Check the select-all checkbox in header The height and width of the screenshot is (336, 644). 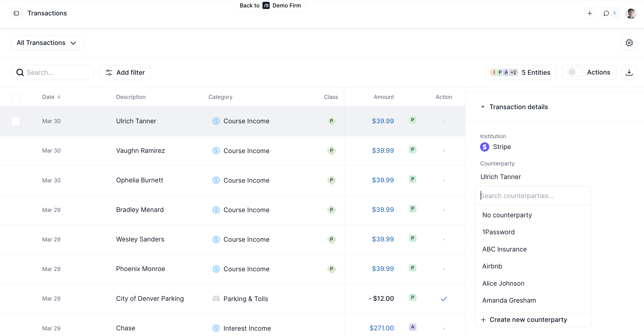tap(16, 97)
